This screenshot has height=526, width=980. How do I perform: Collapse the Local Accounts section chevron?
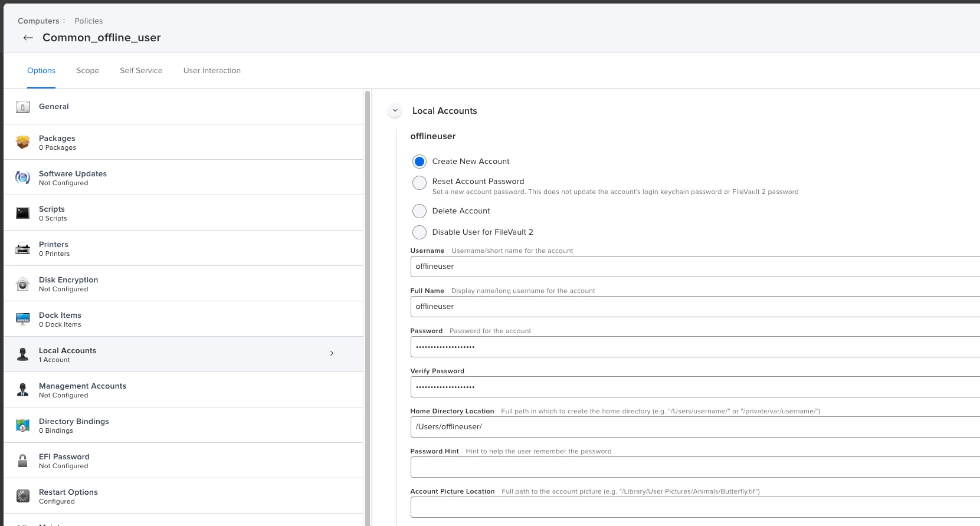point(395,111)
